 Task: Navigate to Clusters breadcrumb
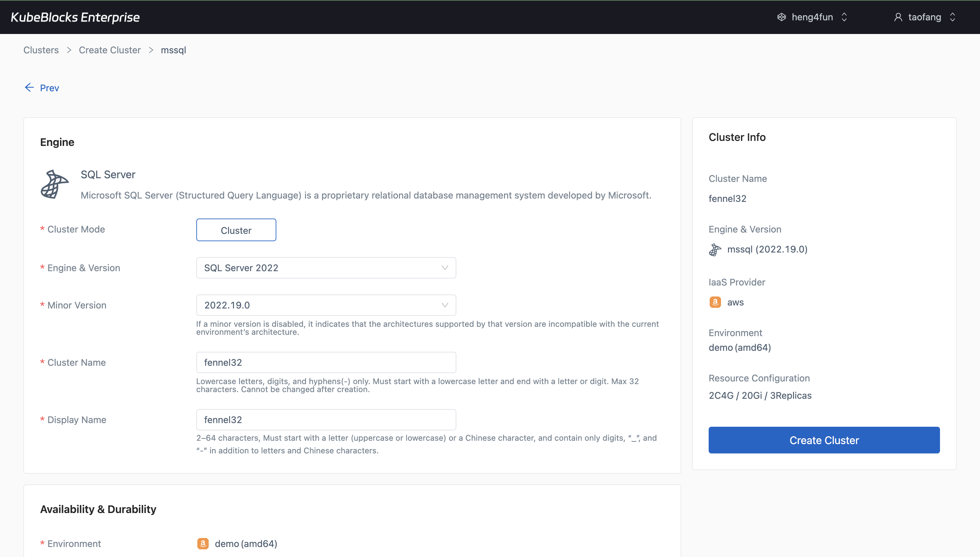(41, 50)
